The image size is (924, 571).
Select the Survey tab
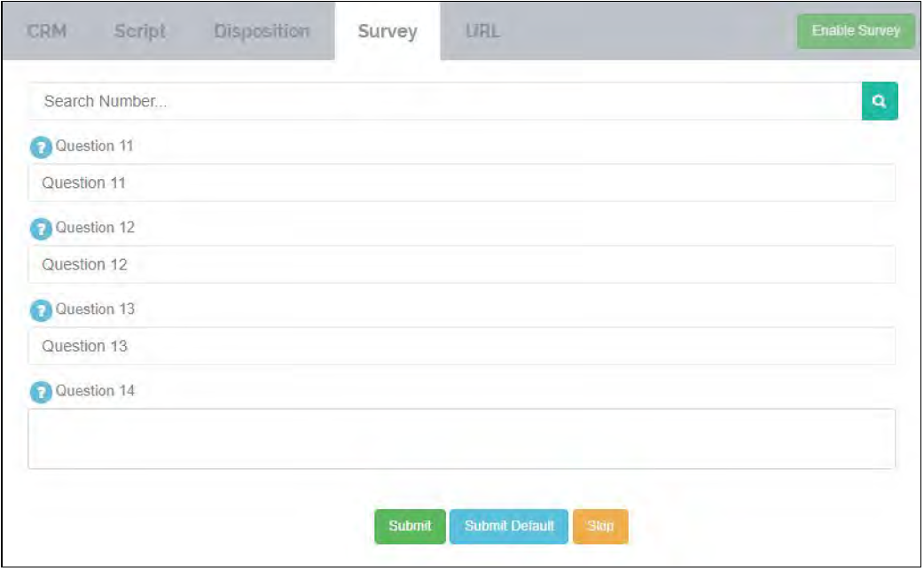(388, 31)
